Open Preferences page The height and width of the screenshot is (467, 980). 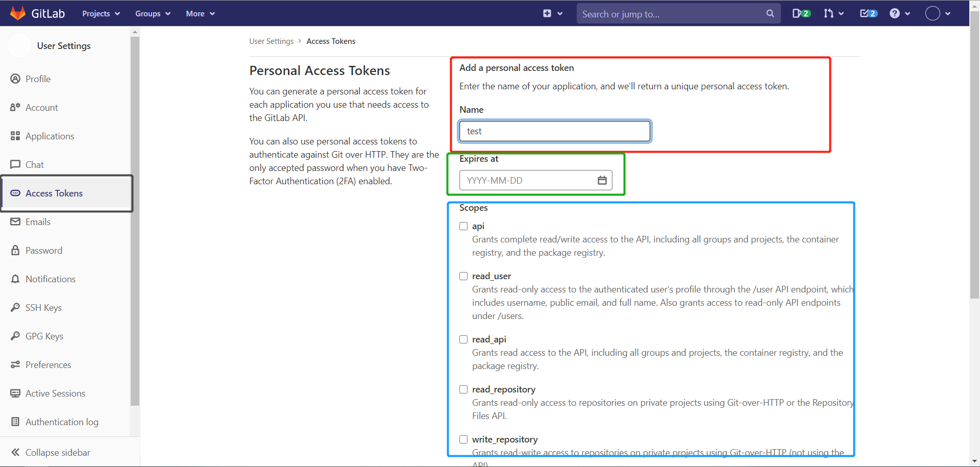pyautogui.click(x=48, y=365)
